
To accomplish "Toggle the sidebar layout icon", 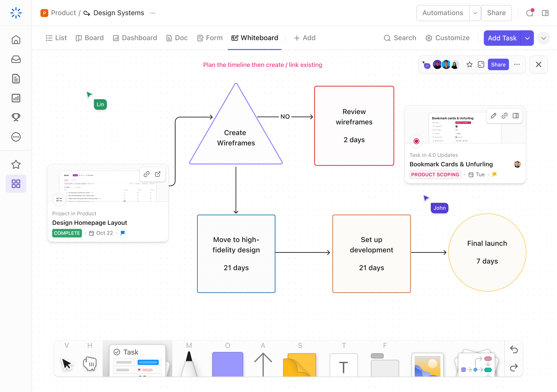I will (x=545, y=13).
